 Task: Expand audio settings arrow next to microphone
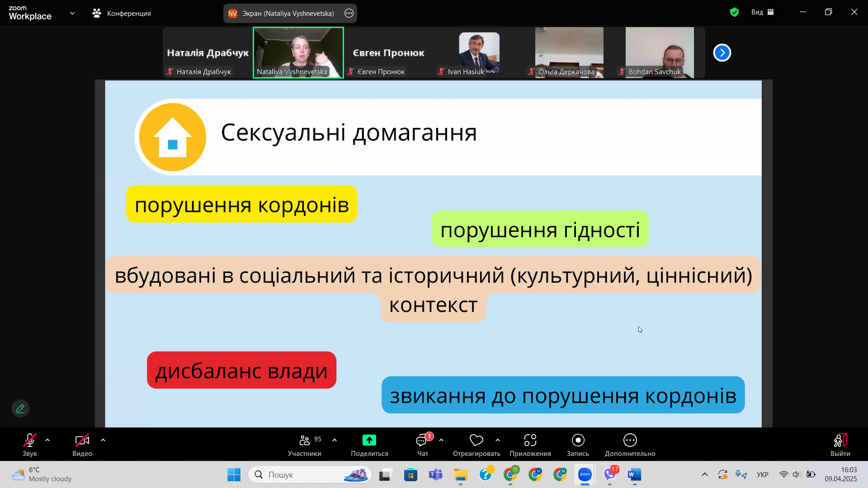tap(47, 440)
